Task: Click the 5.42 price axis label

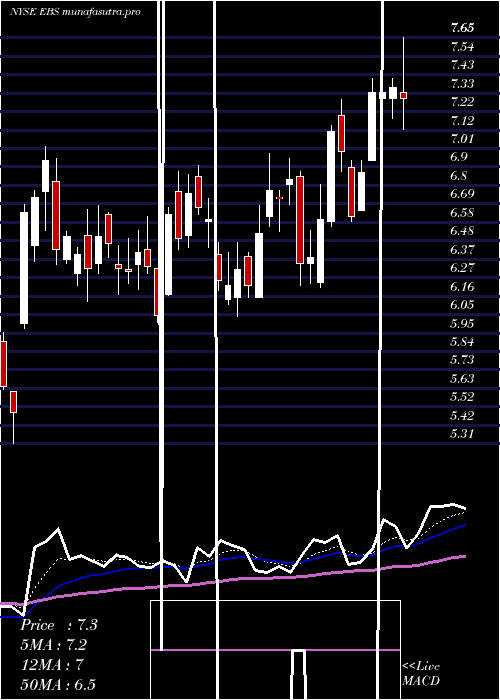Action: [462, 415]
